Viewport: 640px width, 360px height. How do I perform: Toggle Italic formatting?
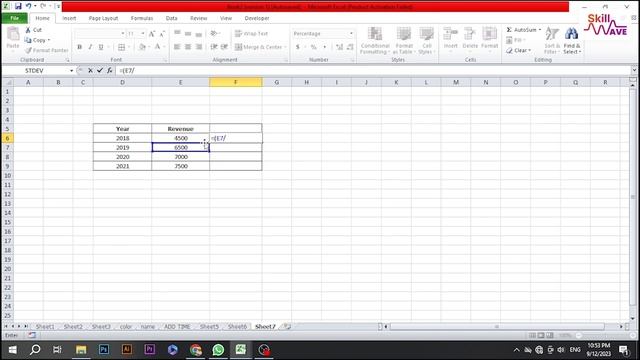[x=90, y=47]
